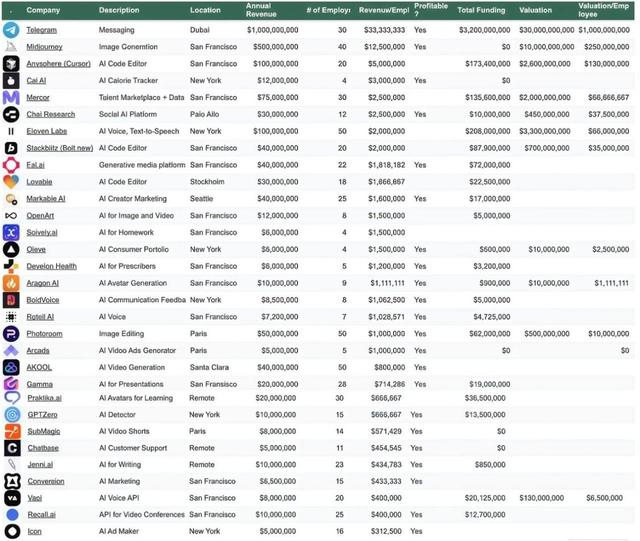Screen dimensions: 640x541
Task: Open the Lovable company link
Action: [x=39, y=182]
